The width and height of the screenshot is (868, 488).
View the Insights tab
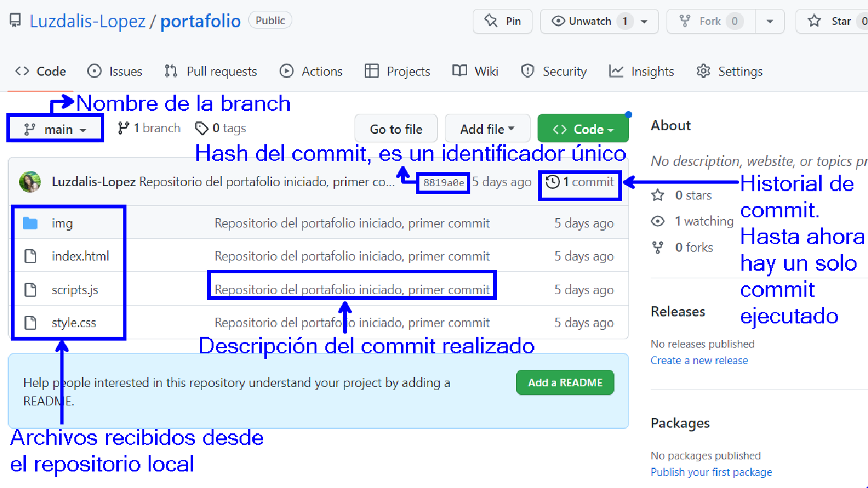tap(642, 71)
